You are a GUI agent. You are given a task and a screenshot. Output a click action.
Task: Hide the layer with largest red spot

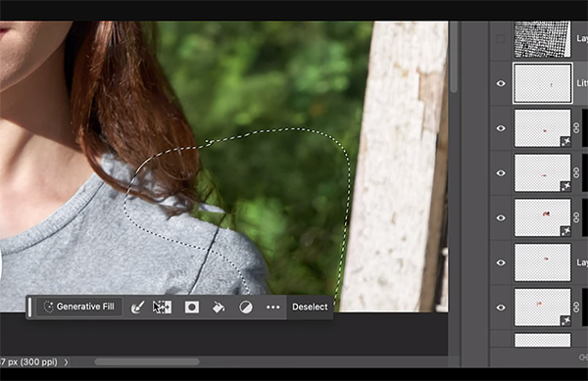[x=501, y=217]
